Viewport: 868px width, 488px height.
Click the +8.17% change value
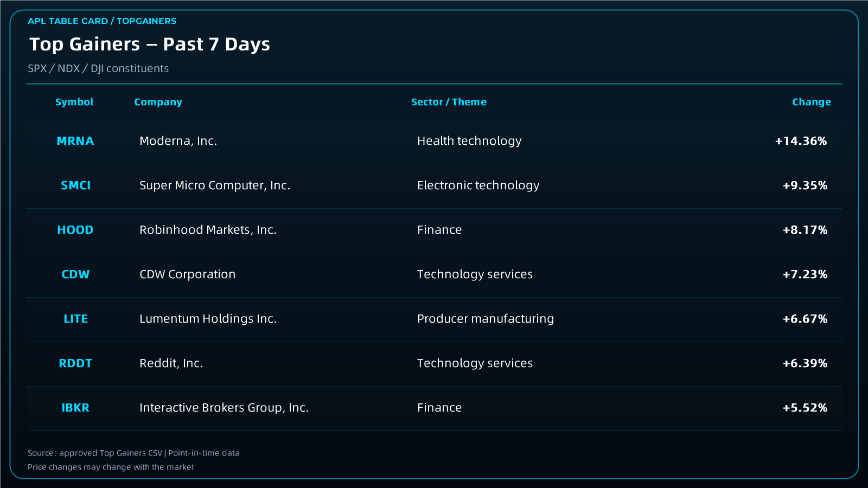coord(805,230)
